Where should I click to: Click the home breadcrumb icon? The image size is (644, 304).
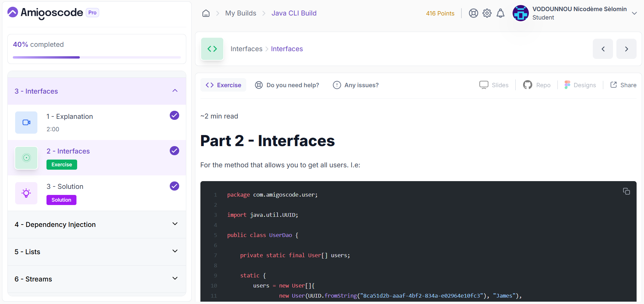[206, 13]
